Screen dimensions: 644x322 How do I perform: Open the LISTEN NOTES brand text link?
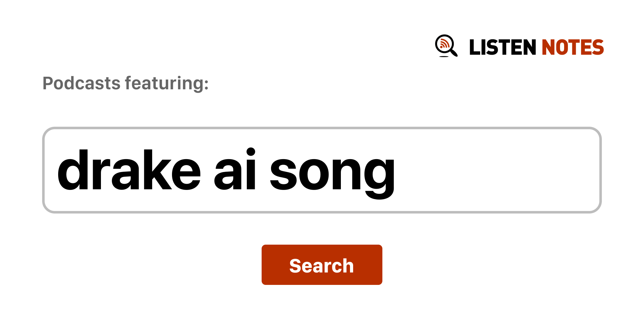tap(536, 47)
